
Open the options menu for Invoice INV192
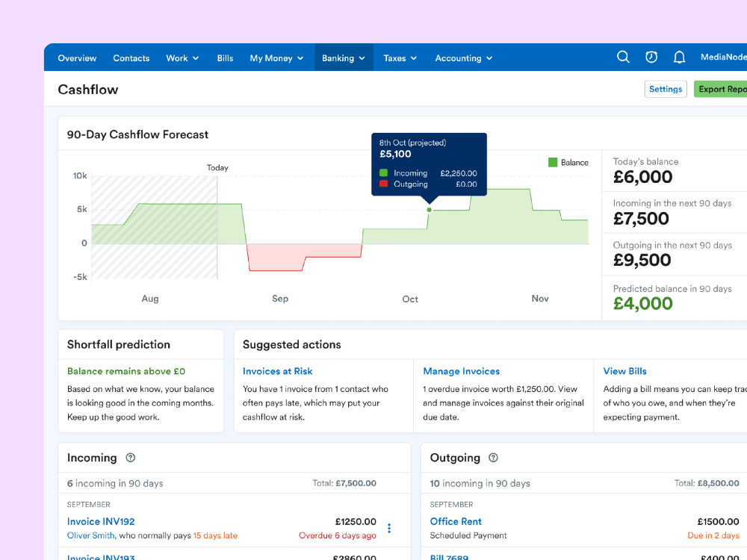click(x=389, y=528)
